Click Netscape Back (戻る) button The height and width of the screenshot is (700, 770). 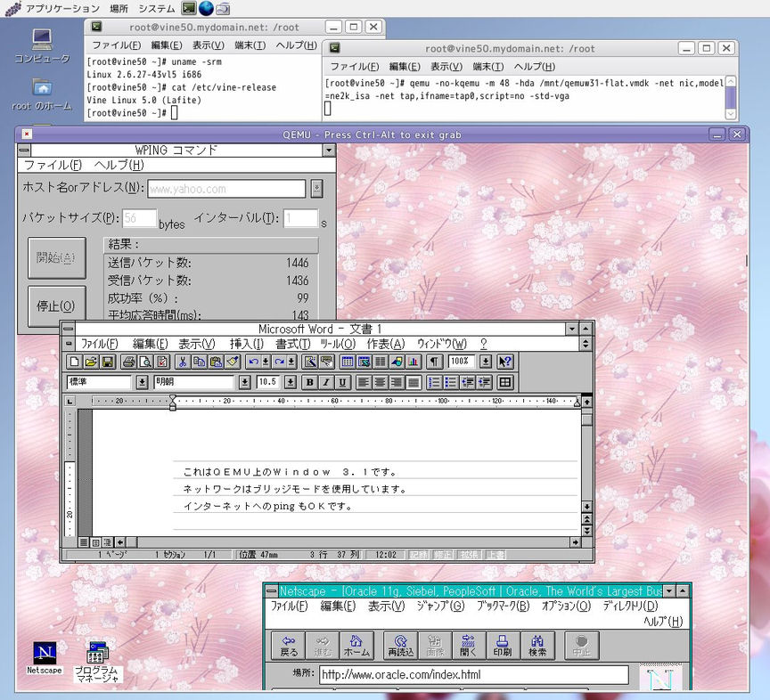[x=288, y=646]
